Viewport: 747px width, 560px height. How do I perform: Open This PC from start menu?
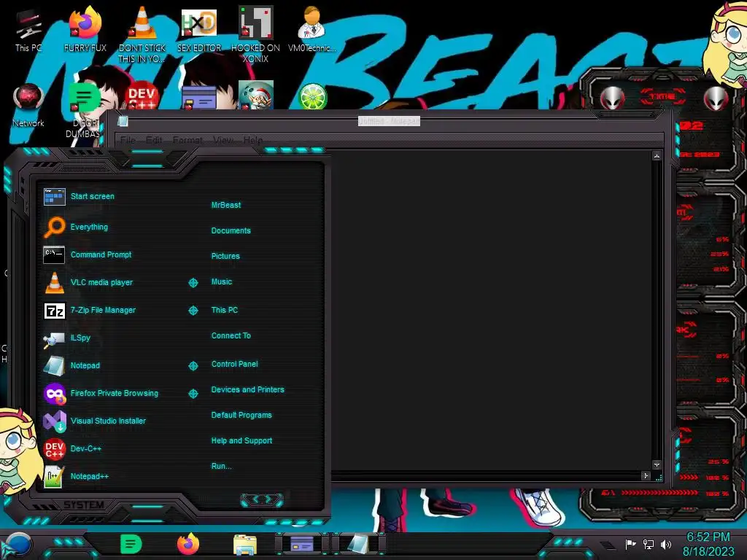[x=225, y=310]
